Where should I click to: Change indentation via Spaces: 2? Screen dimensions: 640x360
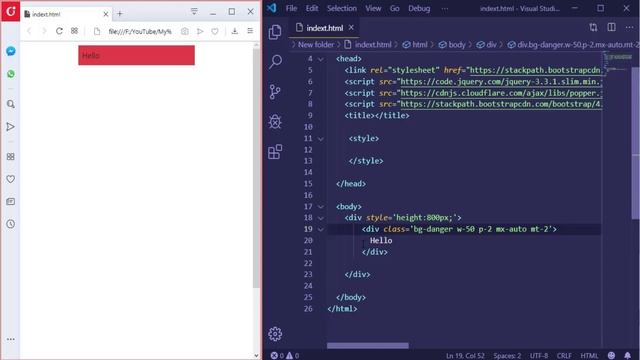[x=507, y=356]
